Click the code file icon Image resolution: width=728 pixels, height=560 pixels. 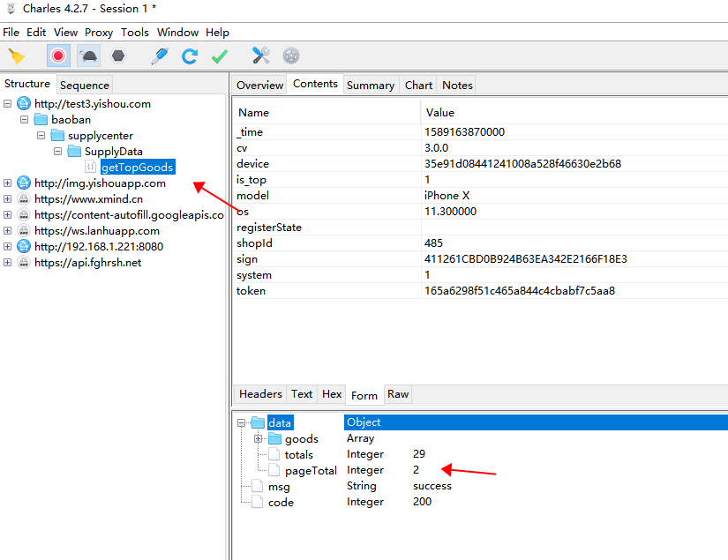coord(258,502)
